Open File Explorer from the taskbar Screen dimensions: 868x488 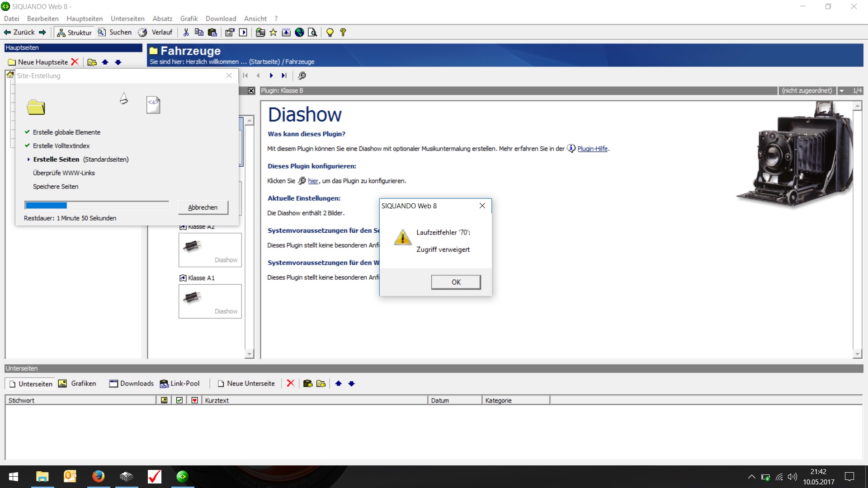tap(42, 476)
